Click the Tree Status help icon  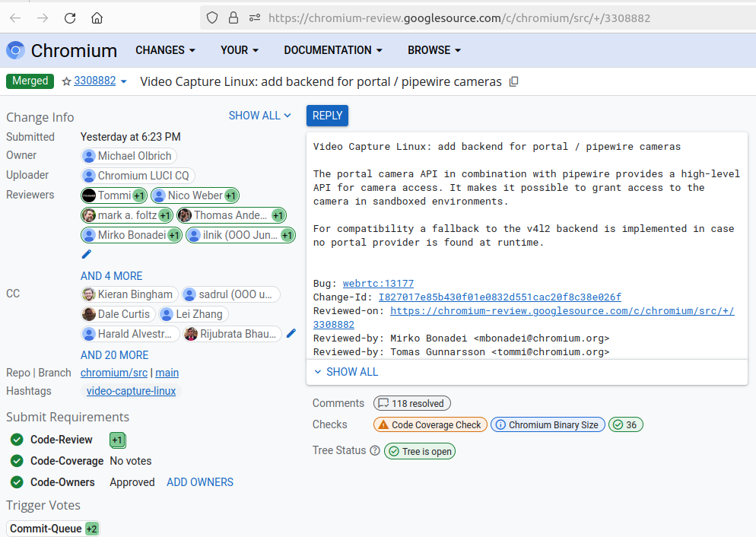pyautogui.click(x=375, y=451)
